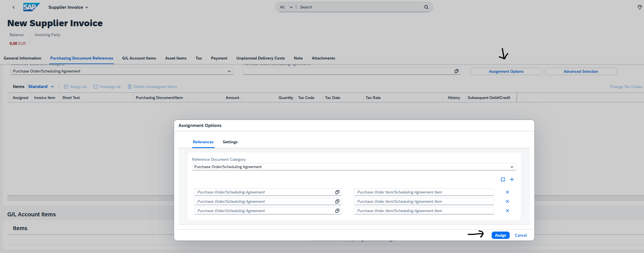Click the horizontal scrollbar below items table
Viewport: 644px width, 253px height.
pos(90,198)
